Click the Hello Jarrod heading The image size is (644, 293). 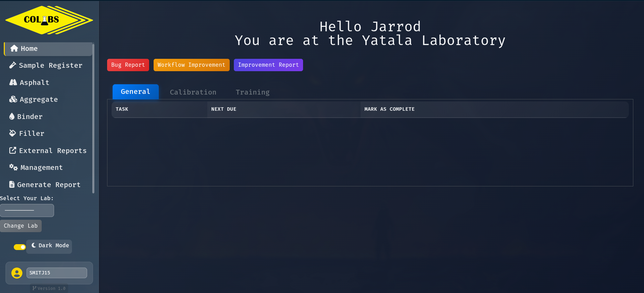point(370,27)
